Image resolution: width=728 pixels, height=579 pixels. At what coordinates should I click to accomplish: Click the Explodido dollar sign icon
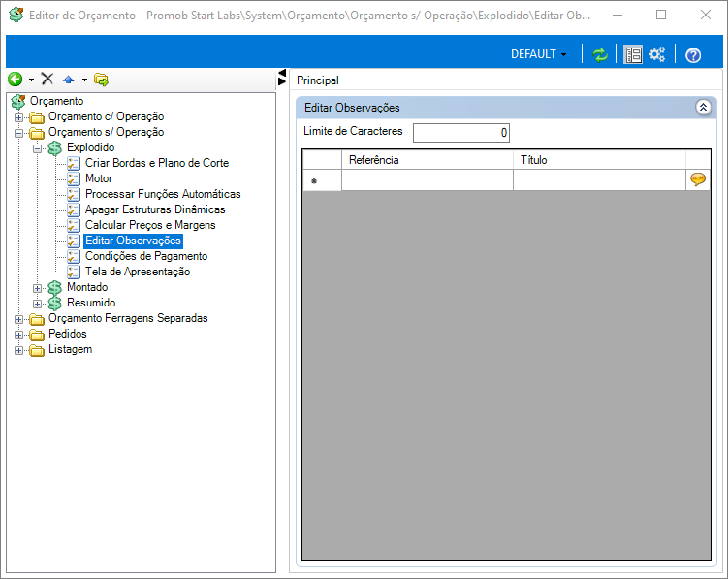55,148
